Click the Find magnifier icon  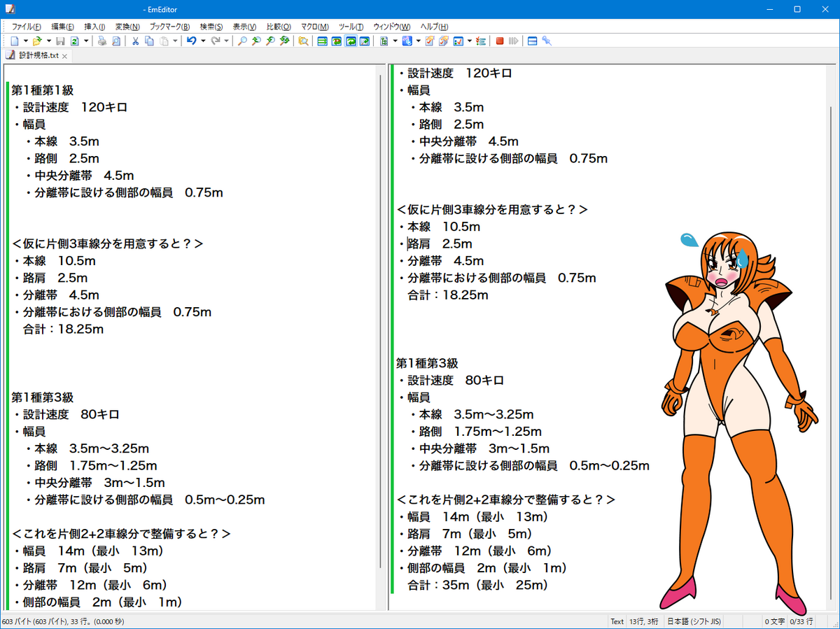point(242,41)
